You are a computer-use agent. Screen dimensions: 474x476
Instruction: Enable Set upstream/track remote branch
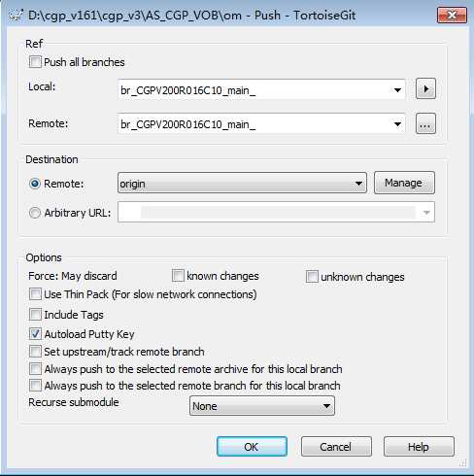tap(35, 352)
